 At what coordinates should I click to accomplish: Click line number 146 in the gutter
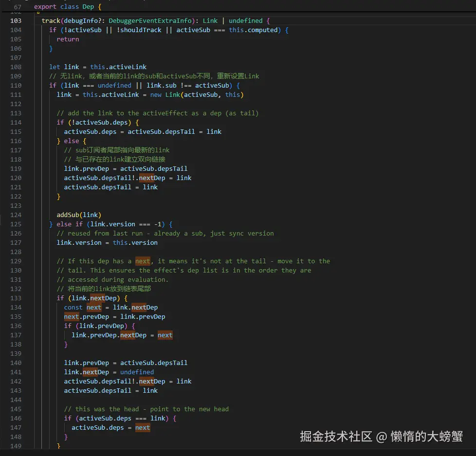pyautogui.click(x=16, y=419)
